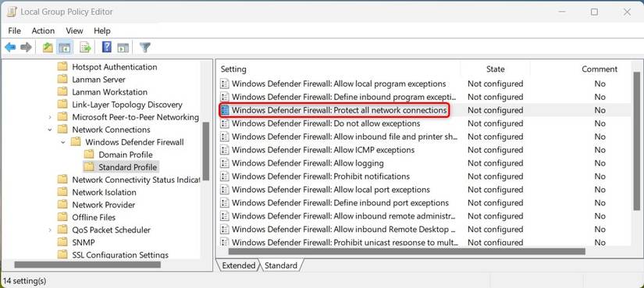Open the Action menu
Image resolution: width=644 pixels, height=288 pixels.
tap(43, 30)
